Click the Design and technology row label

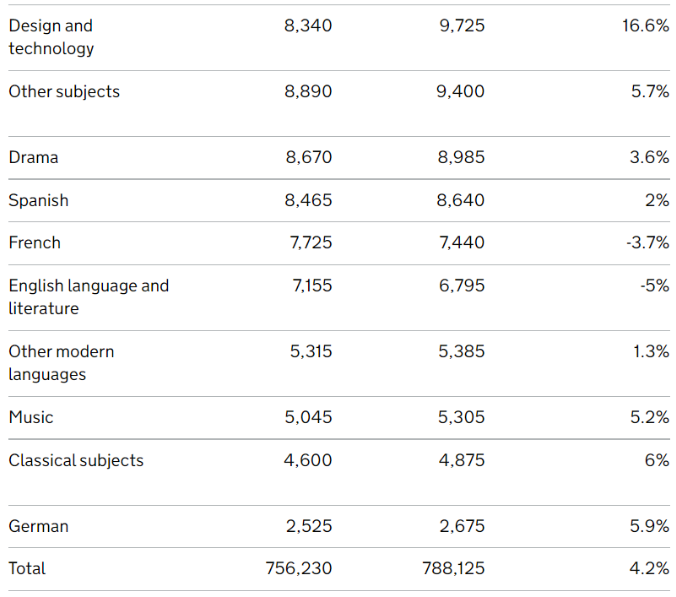51,37
